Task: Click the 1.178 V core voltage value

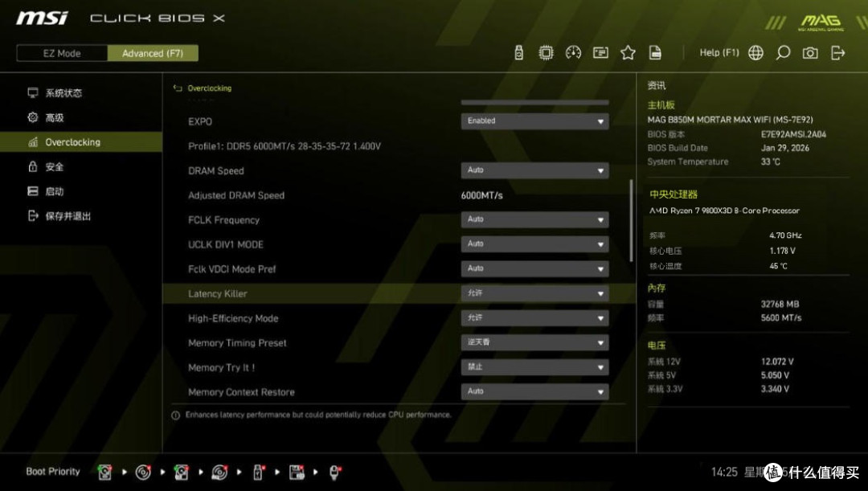Action: (782, 251)
